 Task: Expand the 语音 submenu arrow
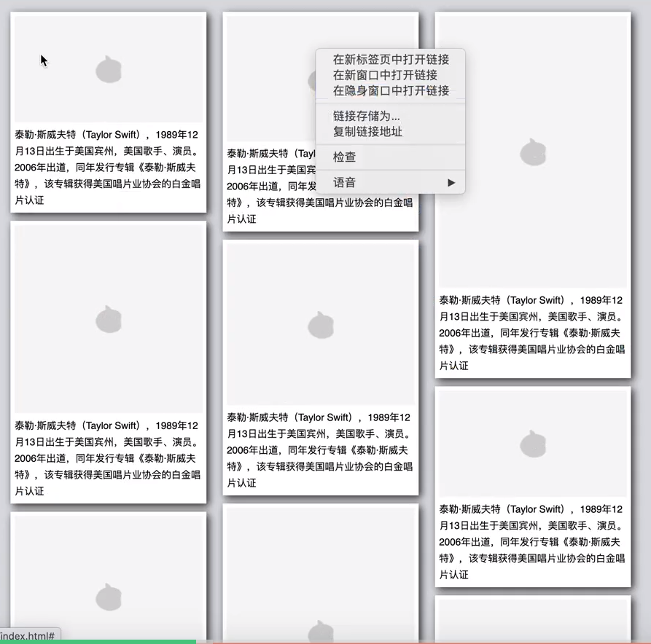(451, 183)
